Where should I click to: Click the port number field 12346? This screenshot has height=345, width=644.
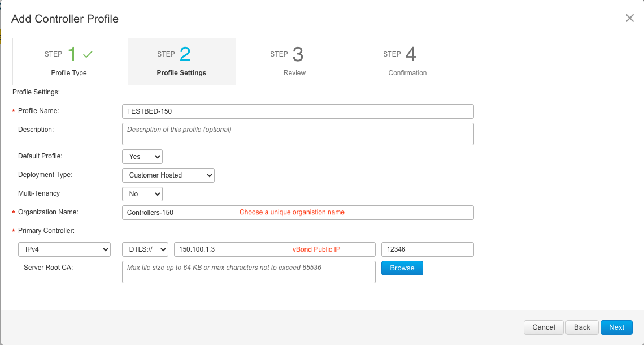[427, 249]
